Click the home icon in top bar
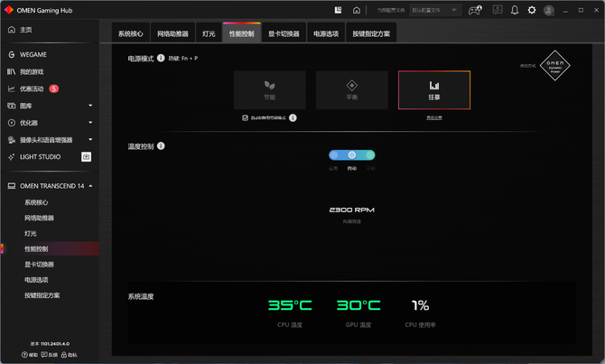 [357, 11]
